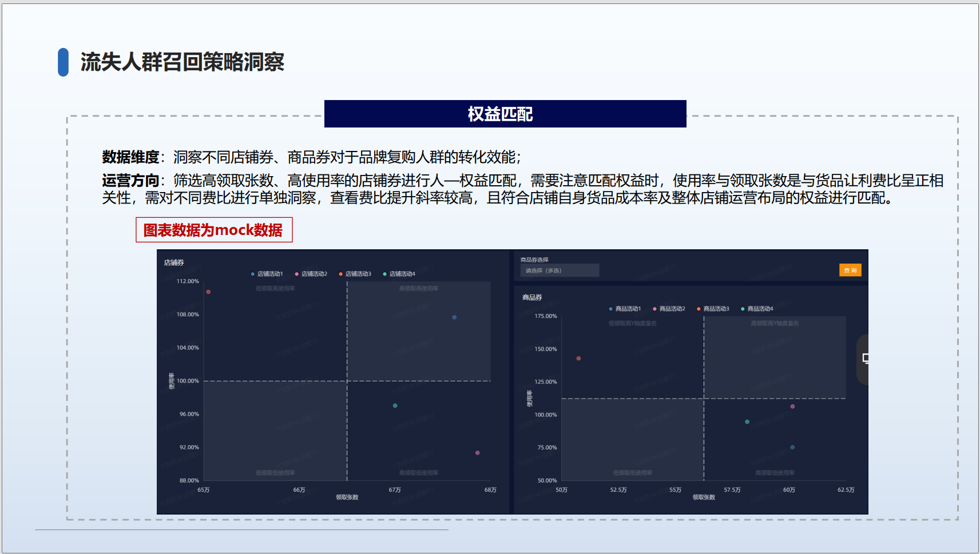Image resolution: width=980 pixels, height=554 pixels.
Task: Click the 商品券选择 filter label
Action: point(534,260)
